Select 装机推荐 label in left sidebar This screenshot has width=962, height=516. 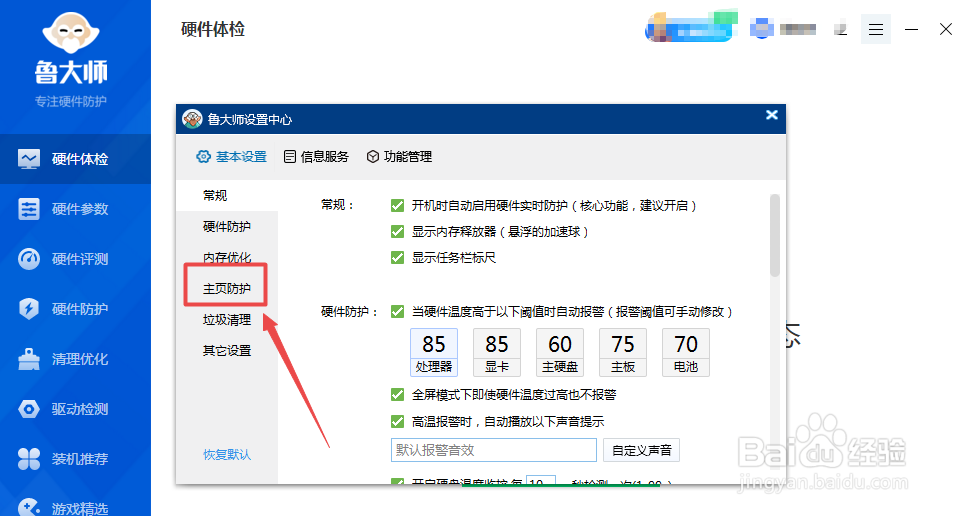(80, 459)
